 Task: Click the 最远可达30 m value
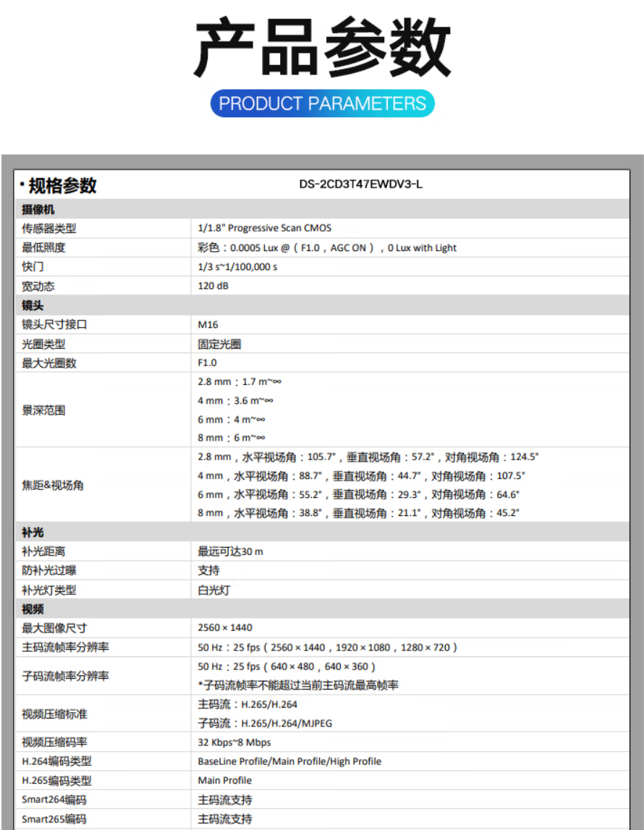(230, 551)
